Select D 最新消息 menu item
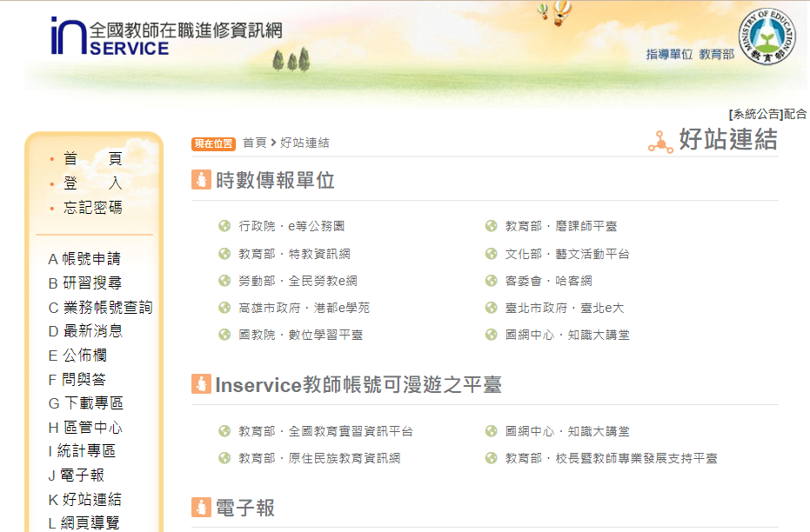 click(85, 330)
